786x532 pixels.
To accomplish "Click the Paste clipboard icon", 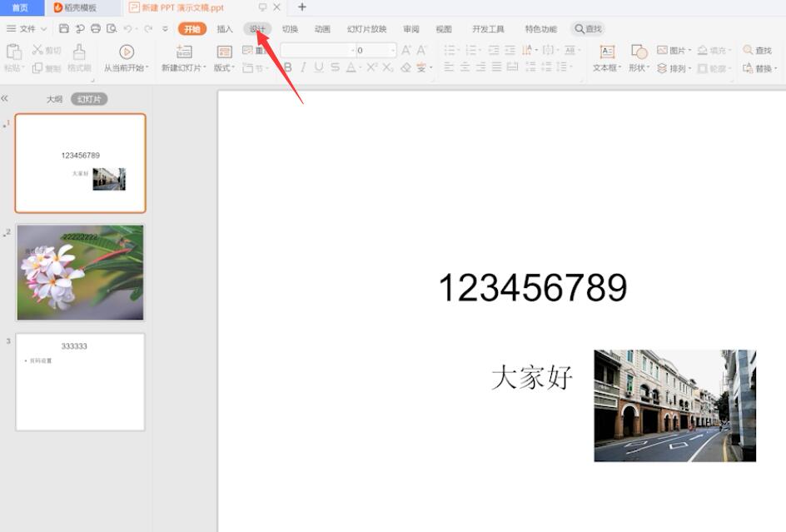I will click(x=13, y=52).
